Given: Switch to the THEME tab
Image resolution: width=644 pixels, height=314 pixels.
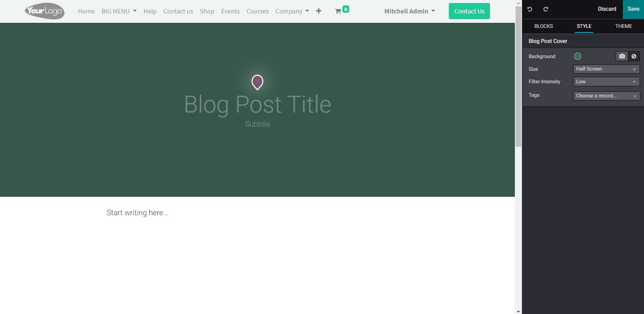Looking at the screenshot, I should coord(624,26).
